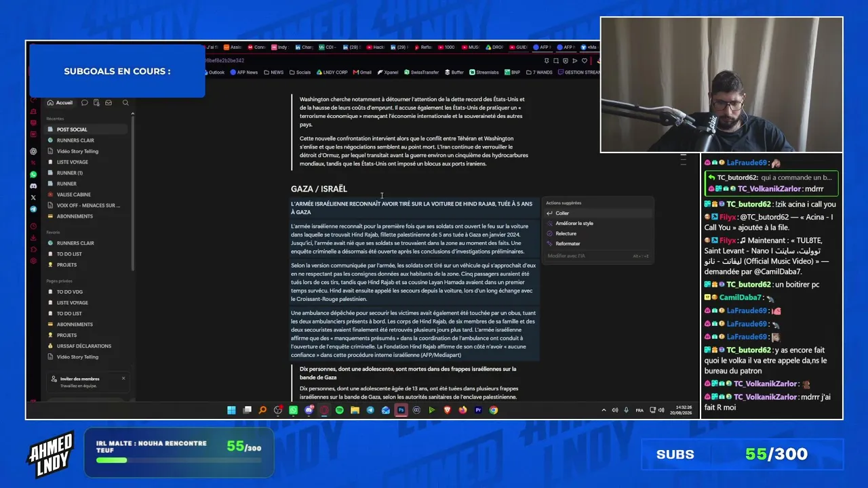Viewport: 868px width, 488px height.
Task: Open the search magnifier in the sidebar header
Action: pyautogui.click(x=125, y=103)
